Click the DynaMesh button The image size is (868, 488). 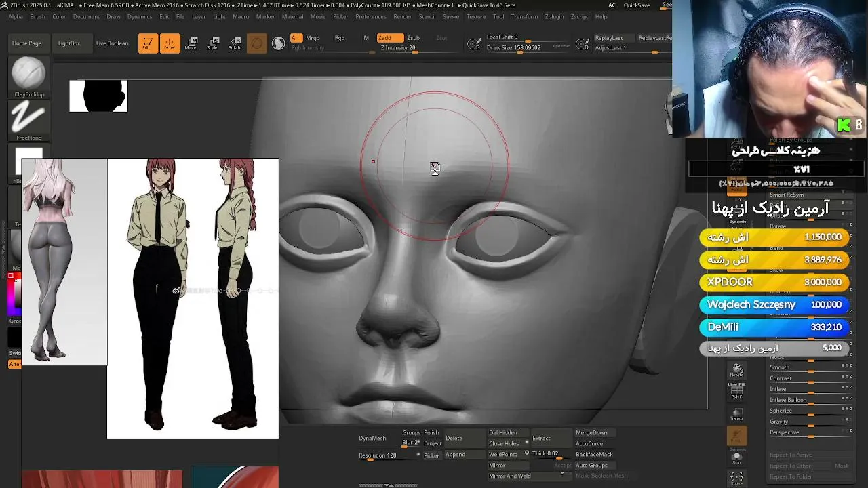(372, 438)
